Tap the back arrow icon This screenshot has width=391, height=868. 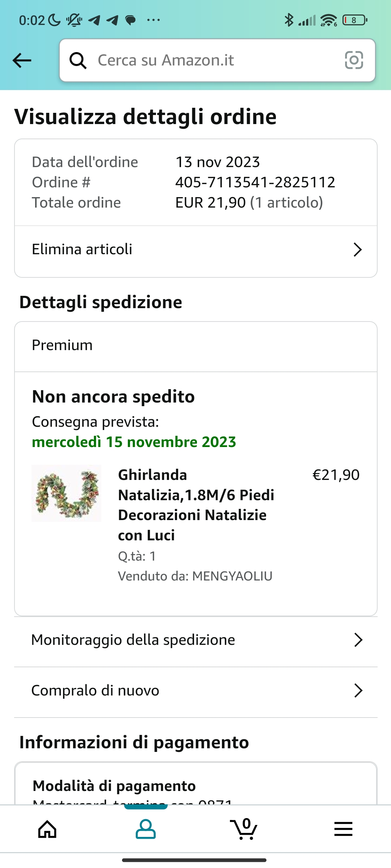tap(22, 60)
